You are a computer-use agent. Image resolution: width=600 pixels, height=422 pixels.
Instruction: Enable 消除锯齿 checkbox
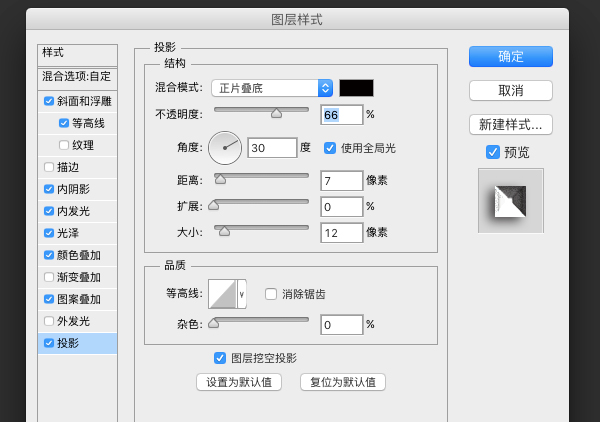point(271,294)
